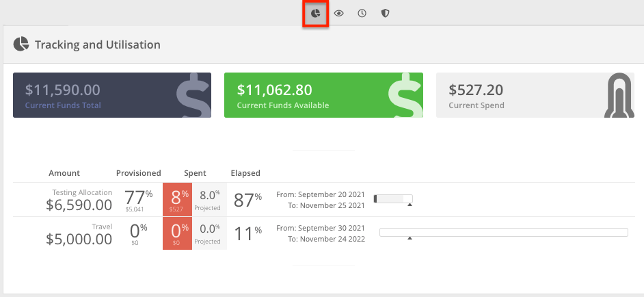The height and width of the screenshot is (297, 644).
Task: Click elapsed marker under Travel bar
Action: click(410, 238)
